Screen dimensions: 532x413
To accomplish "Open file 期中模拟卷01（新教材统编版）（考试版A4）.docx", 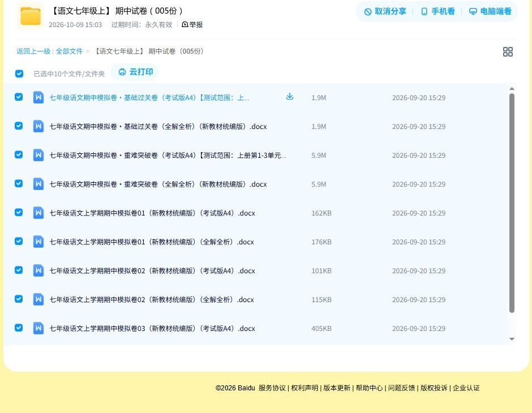I will coord(152,213).
